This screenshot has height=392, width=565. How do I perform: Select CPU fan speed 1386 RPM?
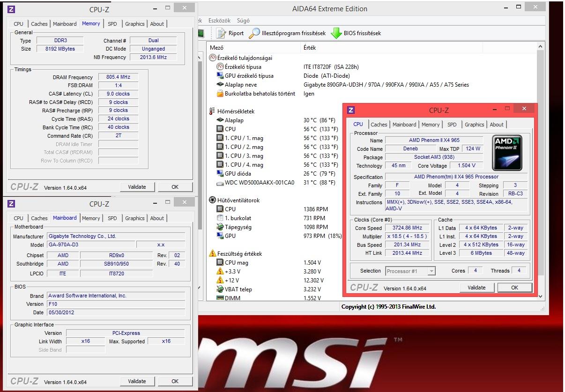316,209
